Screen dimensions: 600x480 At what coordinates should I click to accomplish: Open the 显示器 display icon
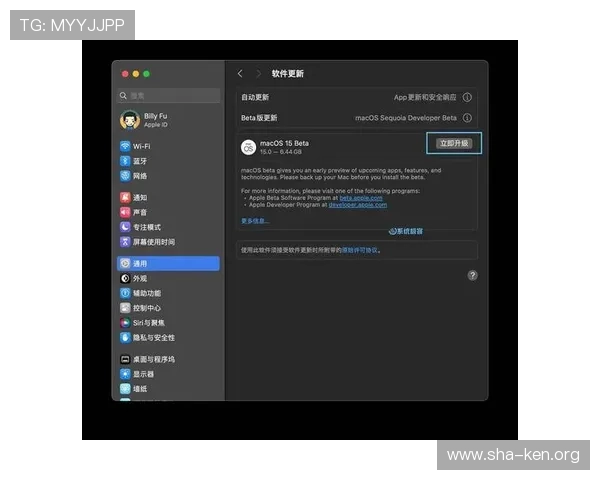125,374
